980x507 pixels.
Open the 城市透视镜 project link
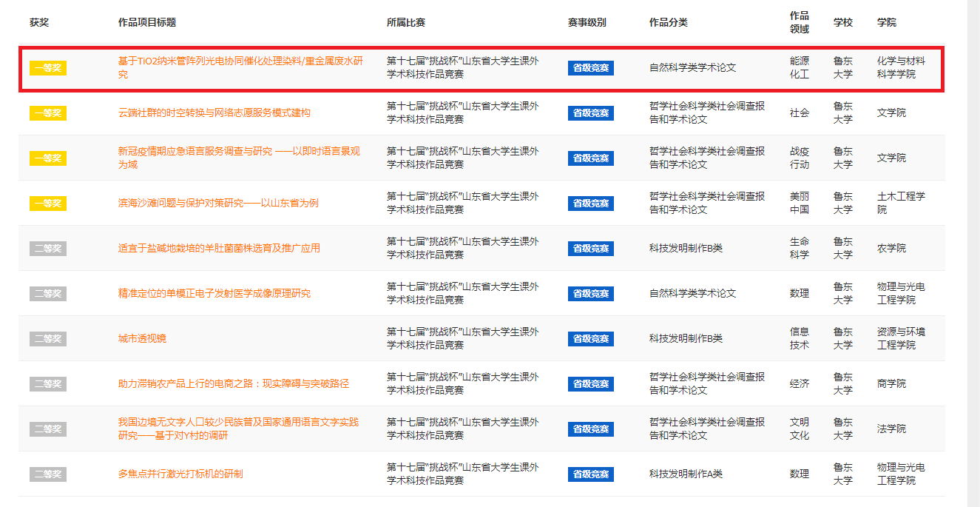(x=142, y=338)
